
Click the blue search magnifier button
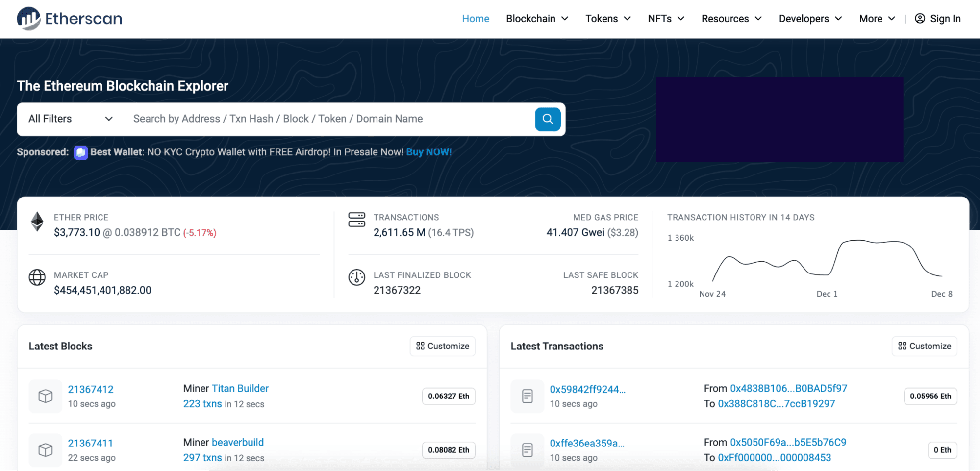tap(548, 119)
